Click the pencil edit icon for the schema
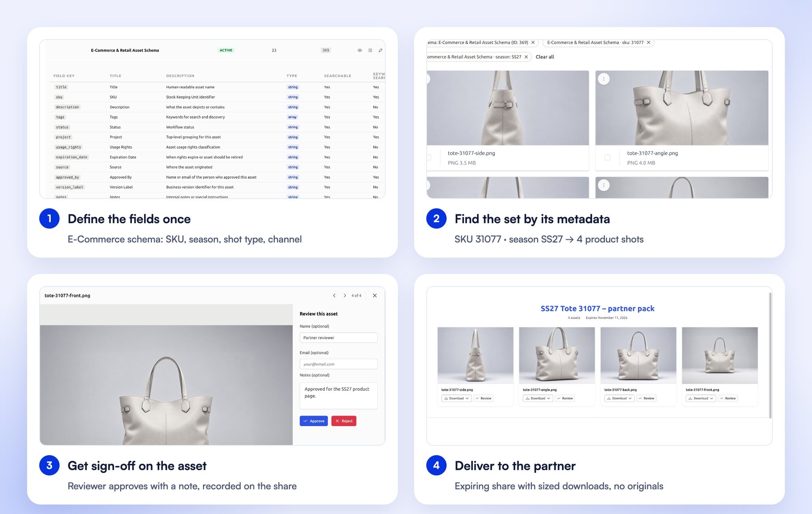Viewport: 812px width, 514px height. point(380,50)
